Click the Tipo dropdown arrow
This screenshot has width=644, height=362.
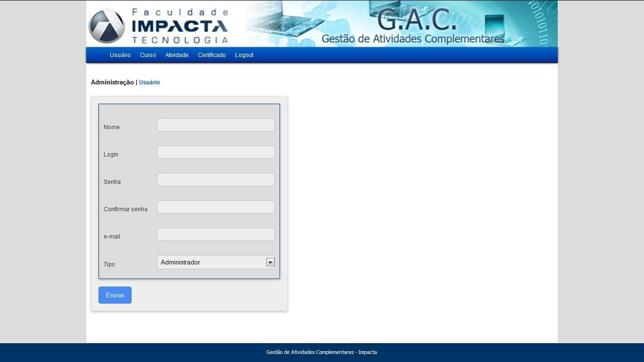point(270,262)
